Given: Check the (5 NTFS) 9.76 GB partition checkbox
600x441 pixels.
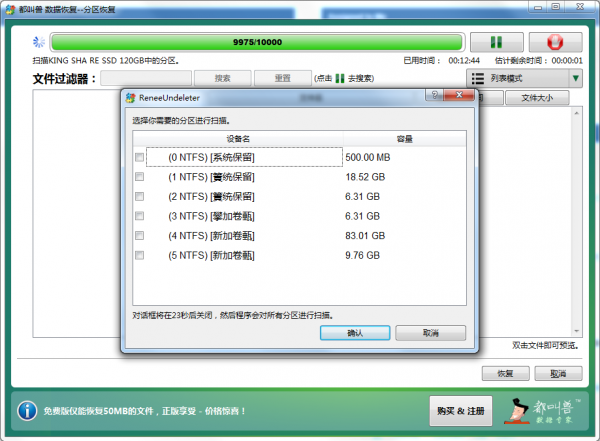Looking at the screenshot, I should pos(139,255).
